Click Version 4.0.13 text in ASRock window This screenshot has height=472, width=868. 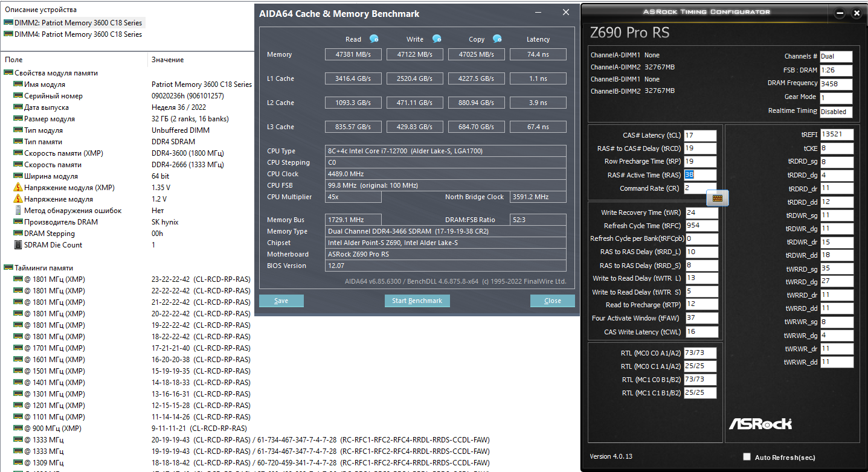pos(611,456)
